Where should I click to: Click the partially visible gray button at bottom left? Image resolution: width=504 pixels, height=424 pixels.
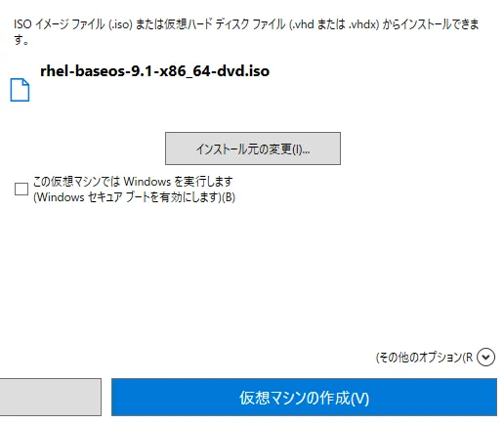tap(51, 397)
